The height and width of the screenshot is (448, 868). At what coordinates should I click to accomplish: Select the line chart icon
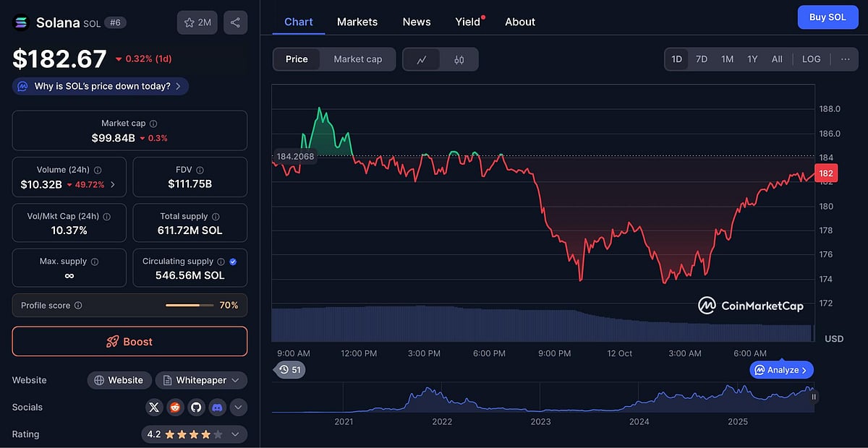422,59
